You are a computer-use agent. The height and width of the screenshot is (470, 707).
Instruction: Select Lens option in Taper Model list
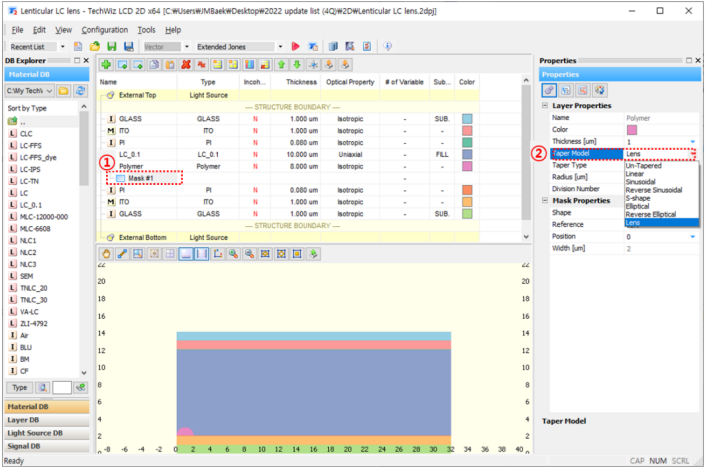click(x=661, y=223)
